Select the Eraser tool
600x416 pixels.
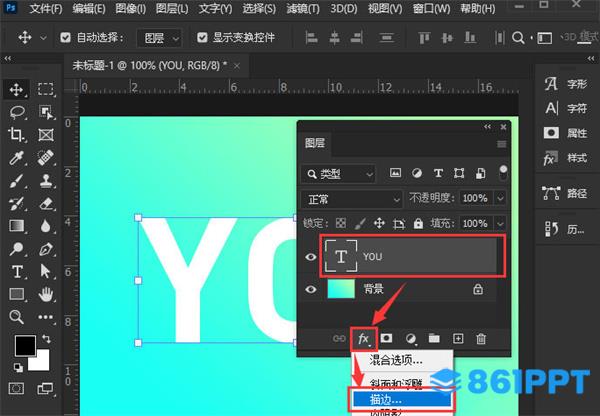pos(46,203)
